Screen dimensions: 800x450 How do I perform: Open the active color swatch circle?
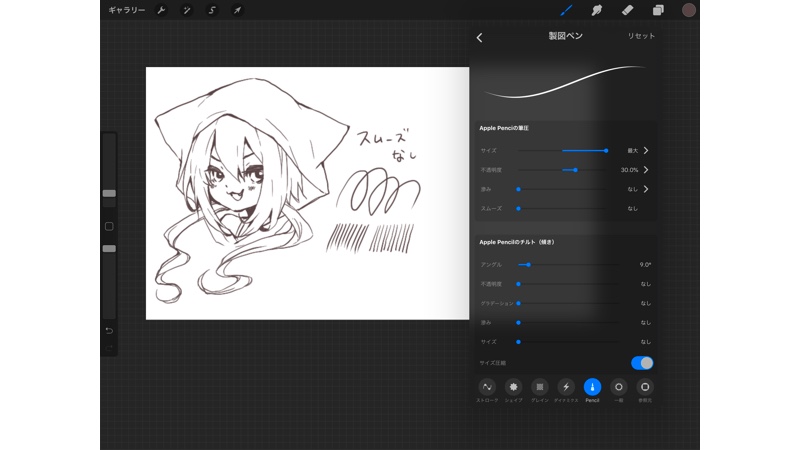click(689, 10)
